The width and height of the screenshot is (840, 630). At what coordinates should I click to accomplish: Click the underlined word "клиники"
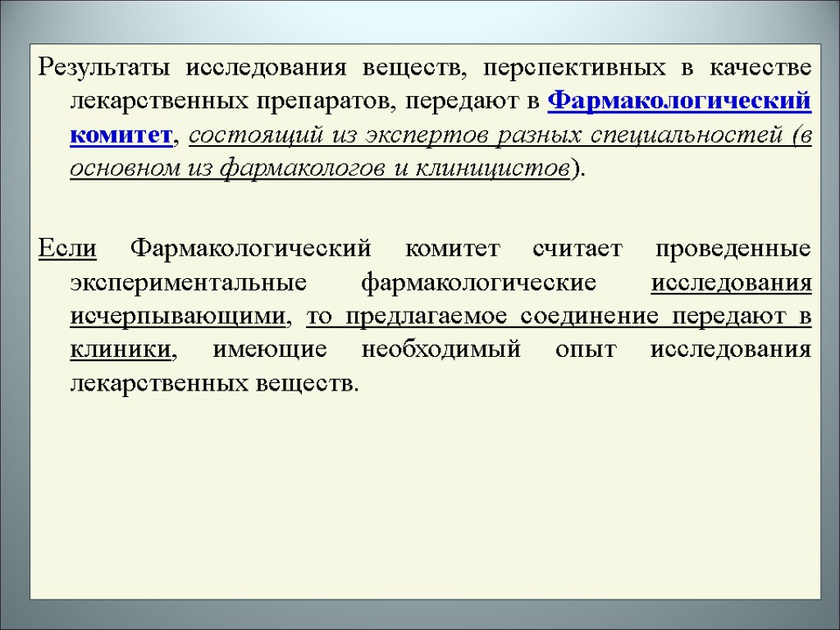[121, 349]
